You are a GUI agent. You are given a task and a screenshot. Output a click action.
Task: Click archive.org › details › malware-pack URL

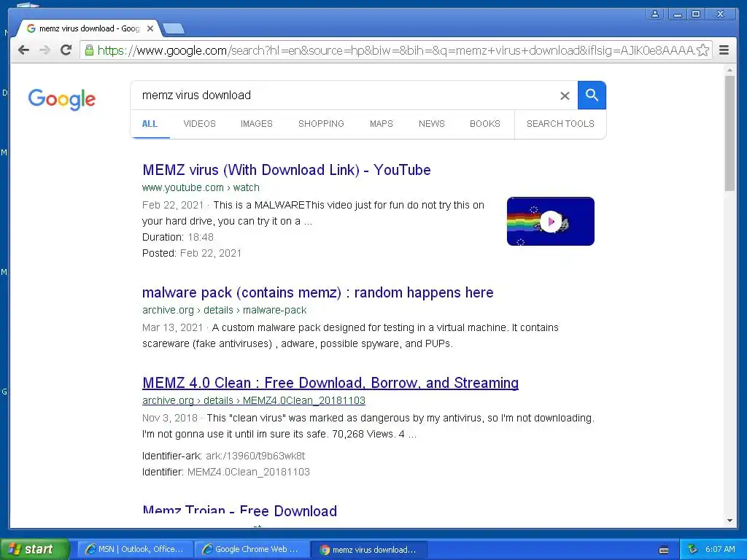(x=225, y=310)
